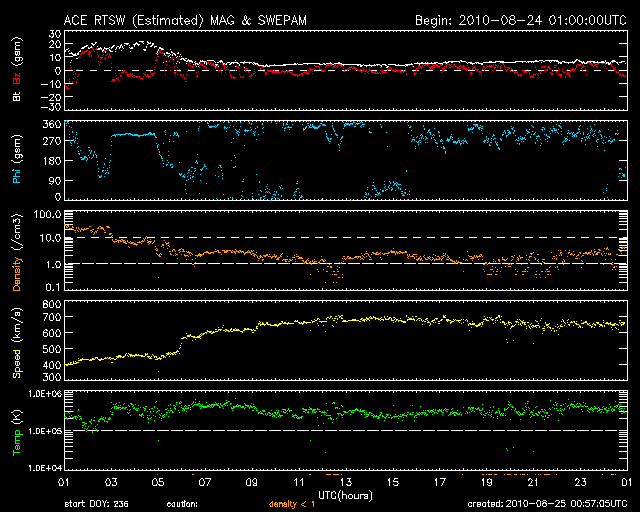Click the '19' hour tick label
This screenshot has height=512, width=640.
click(487, 482)
